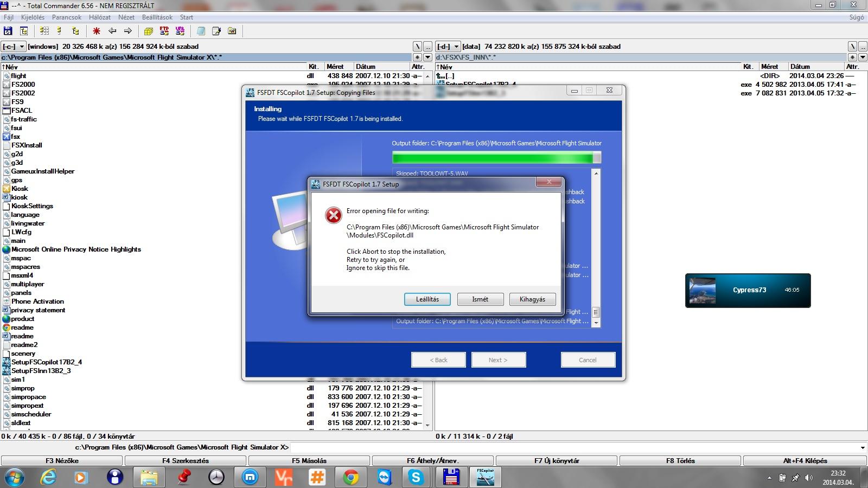Open the Windows Start menu orb
Viewport: 868px width, 488px height.
[x=15, y=477]
